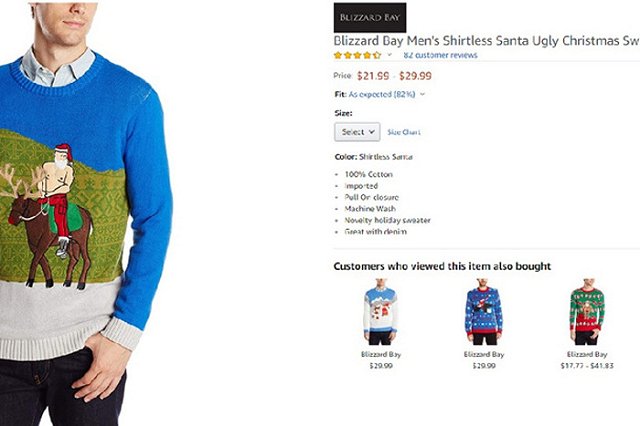This screenshot has width=640, height=426.
Task: Click the star rating icons
Action: click(358, 55)
